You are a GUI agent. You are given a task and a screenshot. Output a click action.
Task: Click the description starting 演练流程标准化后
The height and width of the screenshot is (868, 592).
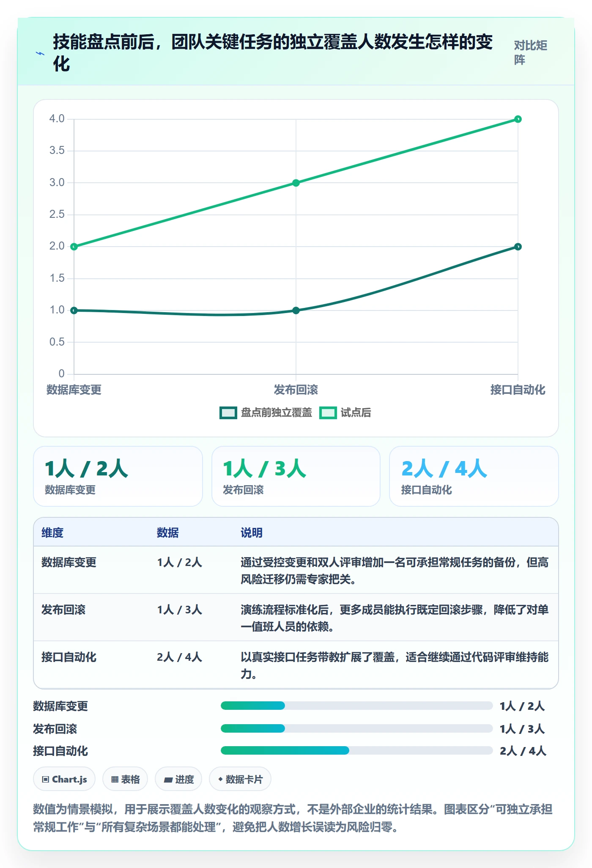click(x=395, y=618)
